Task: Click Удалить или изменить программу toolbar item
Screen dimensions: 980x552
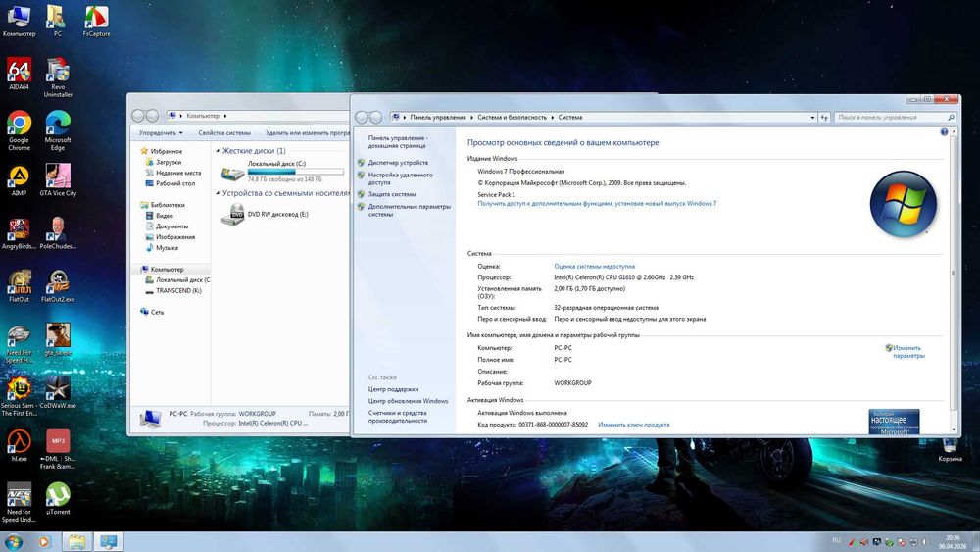Action: (x=308, y=133)
